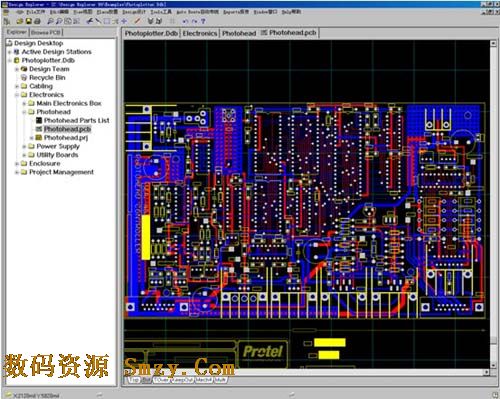This screenshot has width=500, height=399.
Task: Click the undo arrow icon
Action: [185, 21]
